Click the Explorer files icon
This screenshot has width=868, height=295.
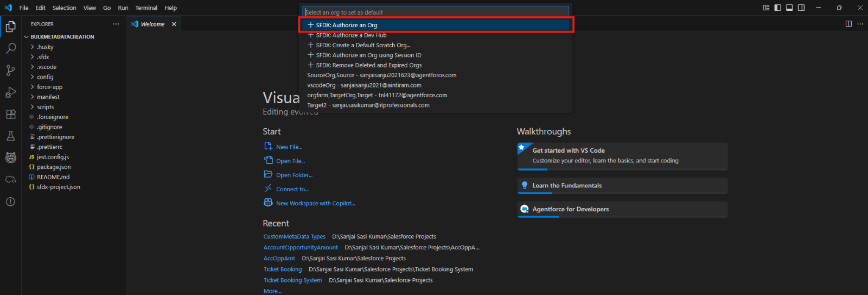coord(10,27)
